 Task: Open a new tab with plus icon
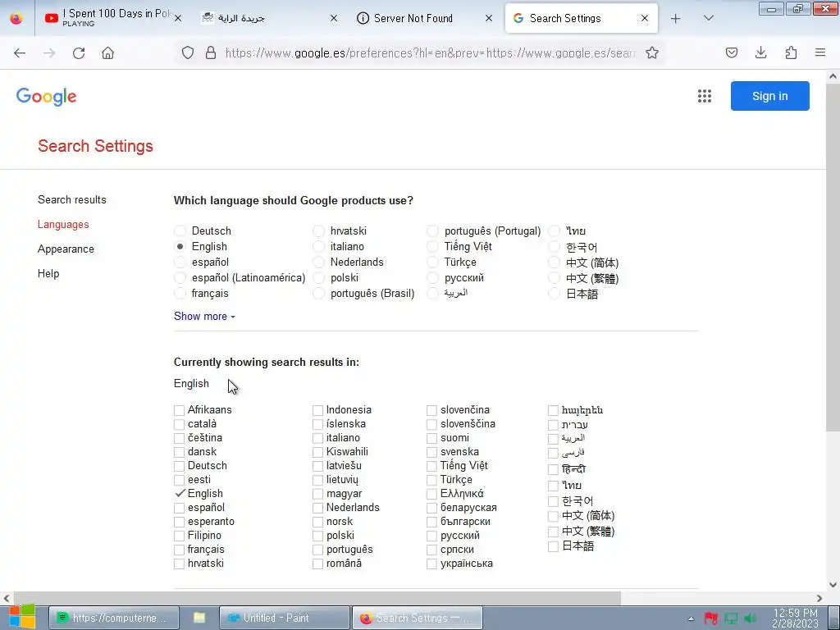point(676,18)
